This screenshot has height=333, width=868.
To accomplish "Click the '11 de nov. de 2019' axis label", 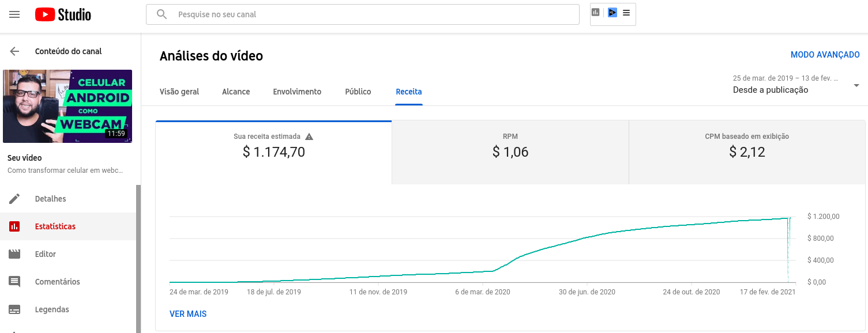I will (378, 292).
